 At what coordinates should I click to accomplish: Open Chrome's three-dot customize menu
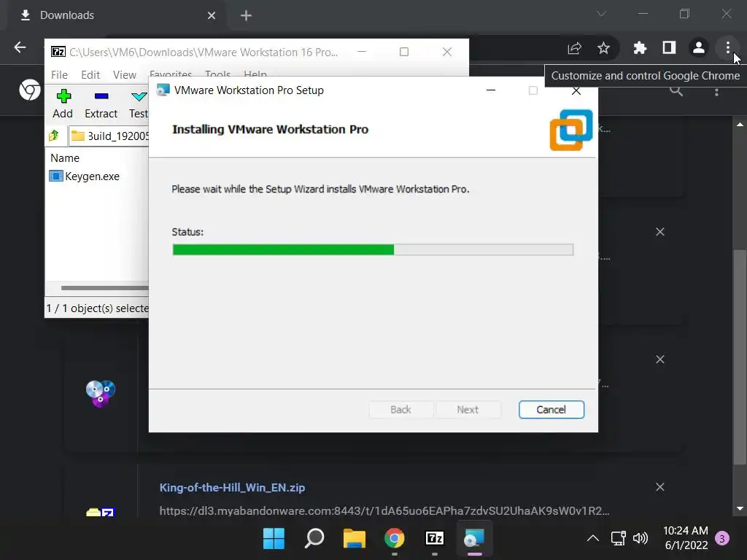coord(727,47)
